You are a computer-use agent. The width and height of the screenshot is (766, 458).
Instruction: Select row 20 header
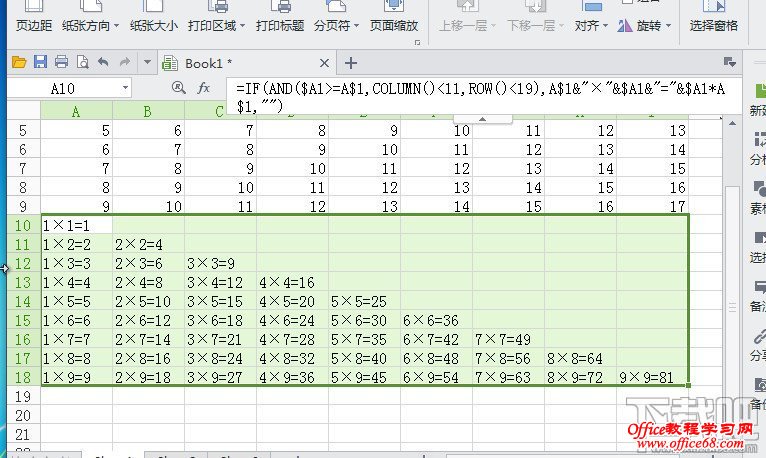tap(23, 415)
